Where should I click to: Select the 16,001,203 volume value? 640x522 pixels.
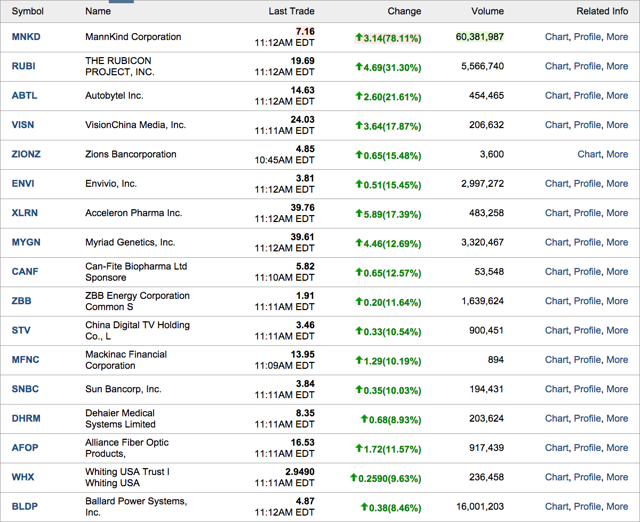pos(480,507)
